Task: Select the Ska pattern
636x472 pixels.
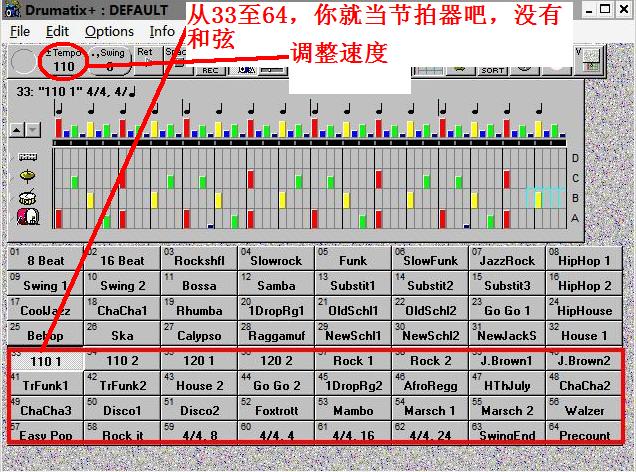Action: (x=122, y=333)
